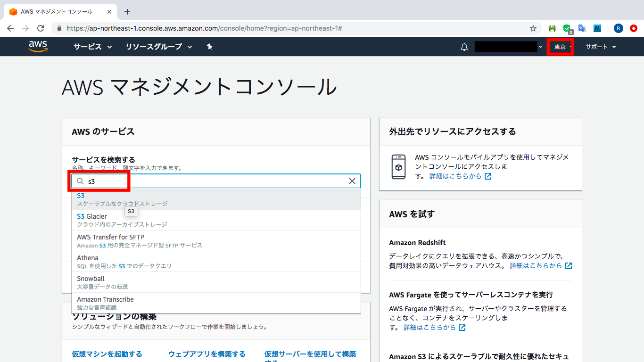
Task: Open the Chrome profile R avatar
Action: [619, 28]
